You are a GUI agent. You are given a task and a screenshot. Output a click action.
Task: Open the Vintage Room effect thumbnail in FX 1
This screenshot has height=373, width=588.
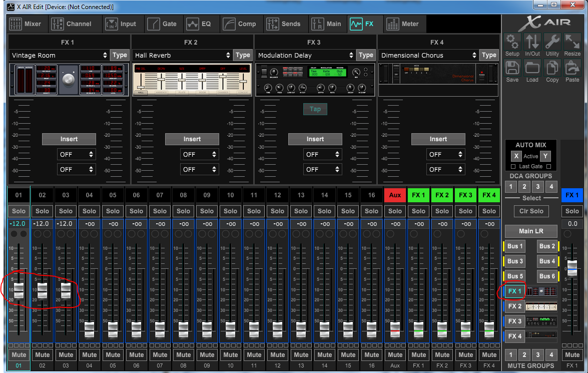(x=69, y=80)
